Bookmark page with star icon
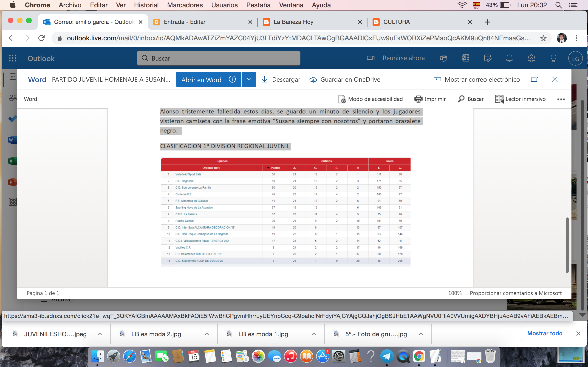Screen dimensions: 588x367 tap(543, 38)
